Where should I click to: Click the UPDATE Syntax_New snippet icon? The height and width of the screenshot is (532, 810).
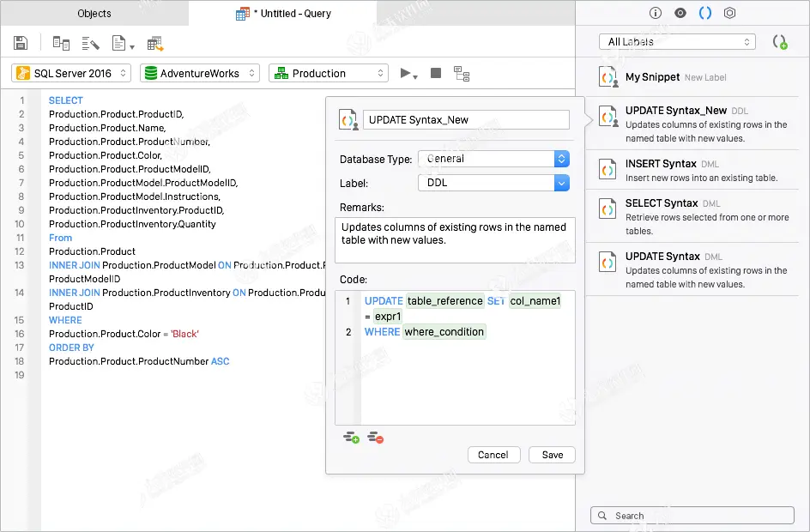[608, 116]
